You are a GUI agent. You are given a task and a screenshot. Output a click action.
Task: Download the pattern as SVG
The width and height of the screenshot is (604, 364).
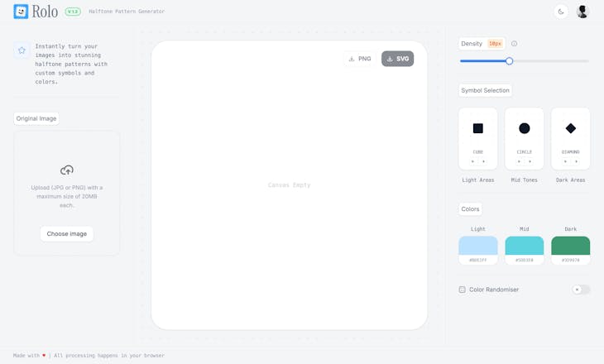[397, 59]
